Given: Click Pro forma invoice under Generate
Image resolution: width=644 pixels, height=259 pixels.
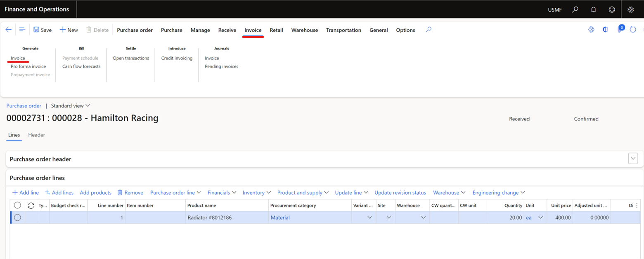Looking at the screenshot, I should [28, 66].
